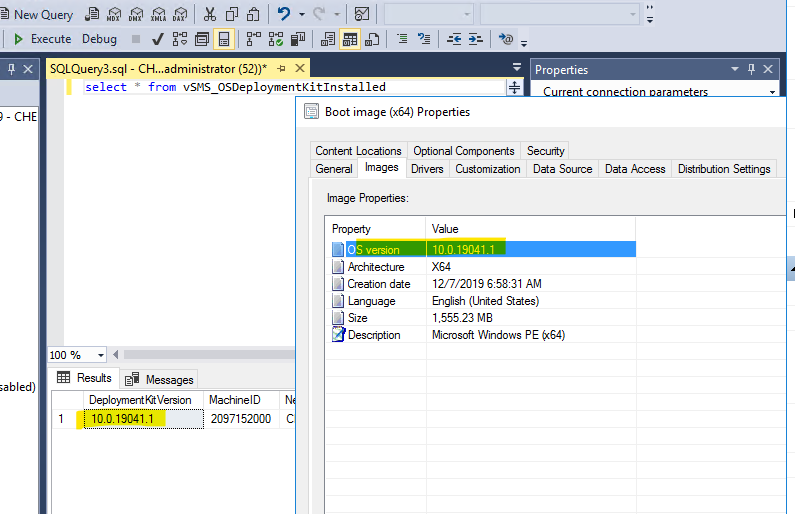Open Database Engine Query icon
Screen dimensions: 795x514
coord(92,14)
